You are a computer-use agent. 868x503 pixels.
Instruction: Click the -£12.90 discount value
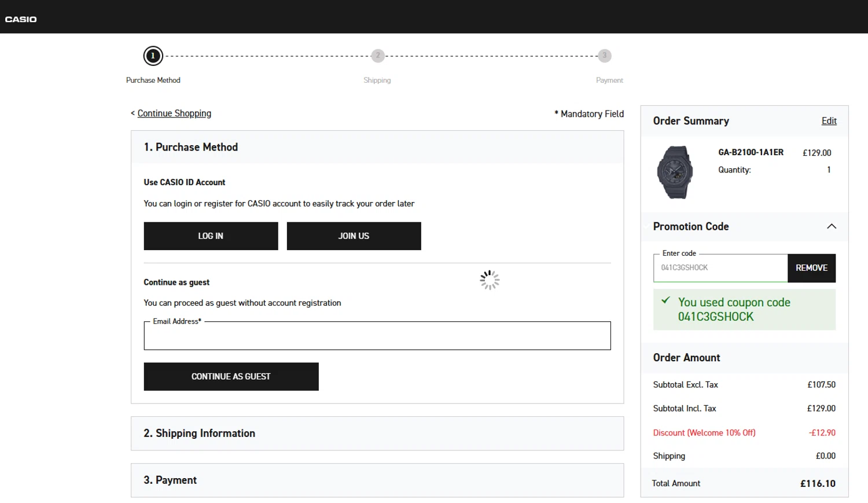tap(822, 433)
